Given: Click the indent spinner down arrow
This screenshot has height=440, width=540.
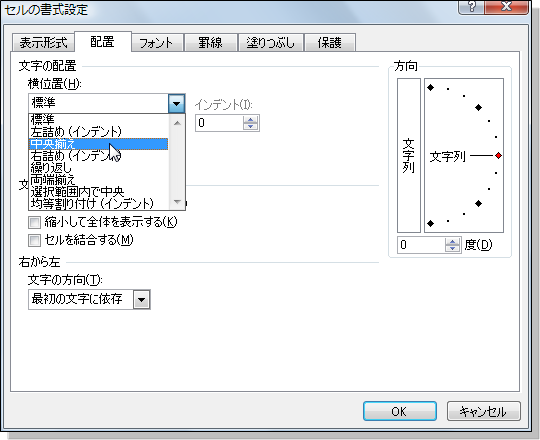Looking at the screenshot, I should click(250, 126).
